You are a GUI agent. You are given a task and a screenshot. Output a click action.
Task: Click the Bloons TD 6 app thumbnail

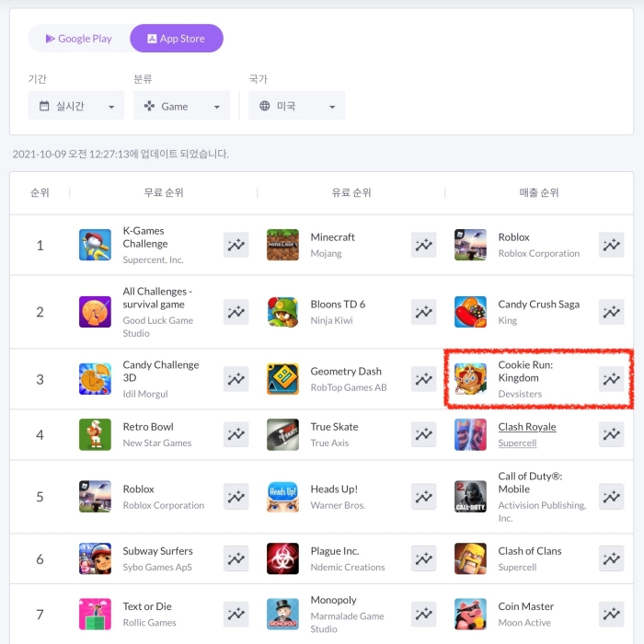(x=282, y=312)
